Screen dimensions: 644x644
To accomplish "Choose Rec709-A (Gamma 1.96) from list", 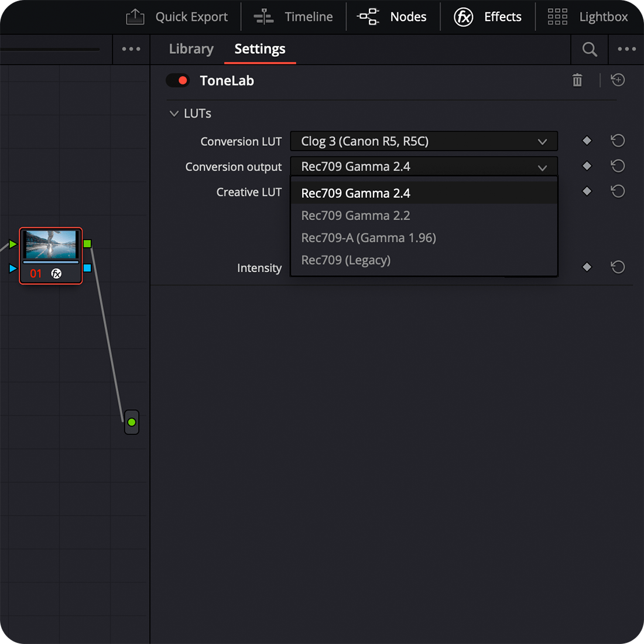I will click(x=368, y=238).
